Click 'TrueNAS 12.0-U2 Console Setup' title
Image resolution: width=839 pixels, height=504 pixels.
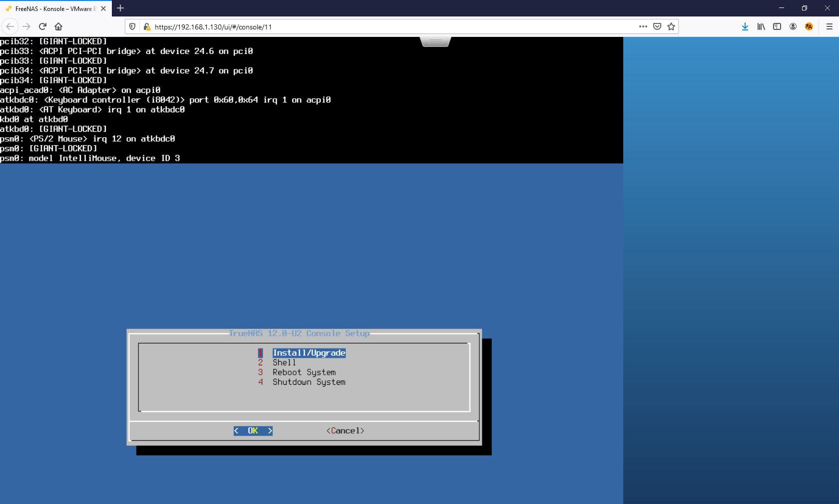[299, 333]
